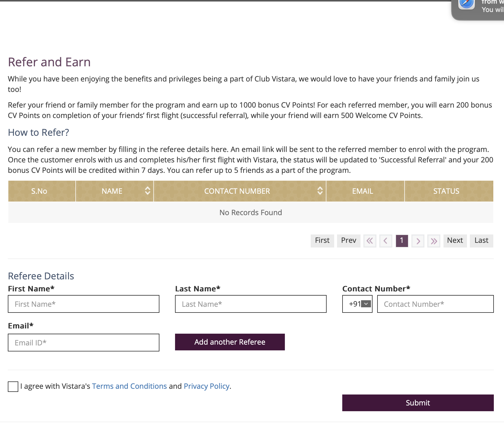Sort table by CONTACT NUMBER column arrows
The height and width of the screenshot is (424, 504).
(320, 191)
